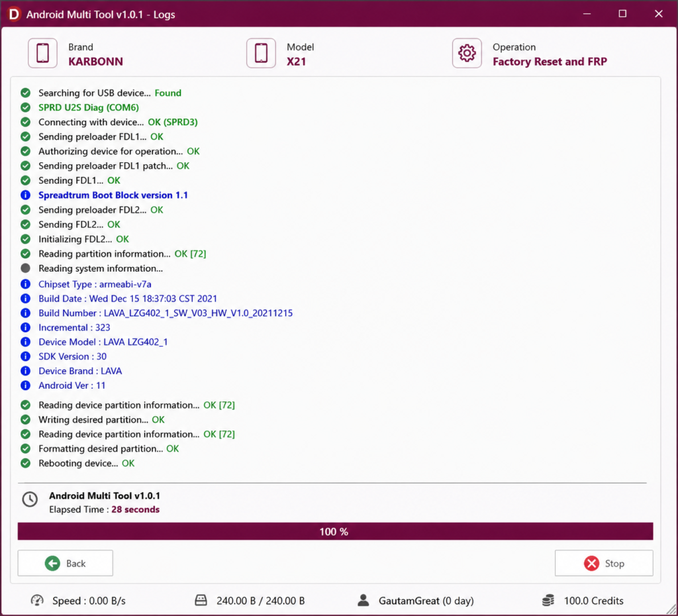678x616 pixels.
Task: Click the 100 % progress bar
Action: [335, 531]
